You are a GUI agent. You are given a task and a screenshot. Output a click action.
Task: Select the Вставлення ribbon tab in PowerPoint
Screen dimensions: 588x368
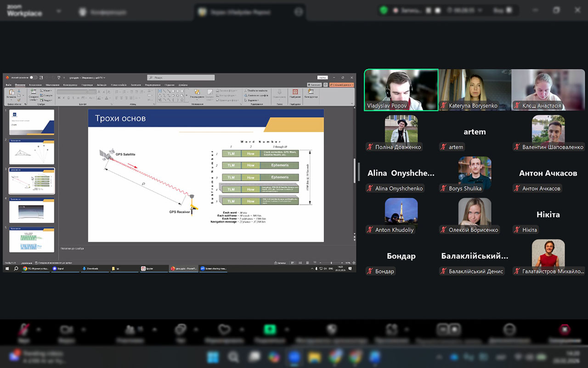point(35,85)
